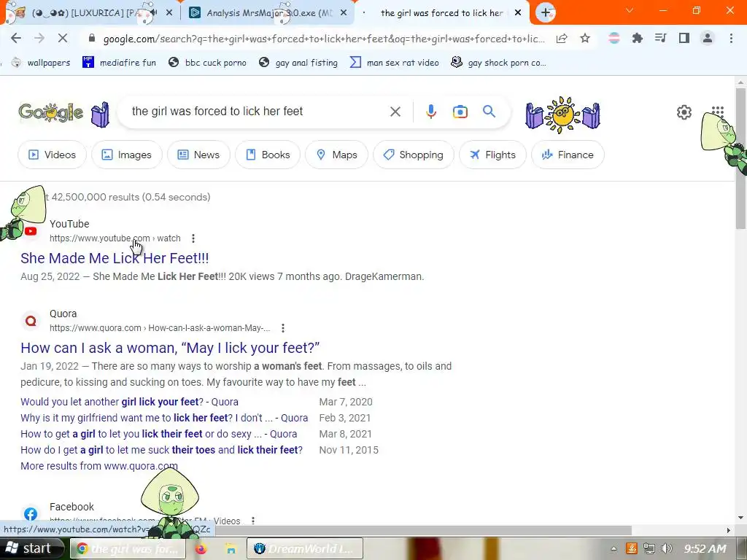Switch to the Analysis MrsMajor 3.0.exe tab
This screenshot has width=747, height=560.
(269, 13)
